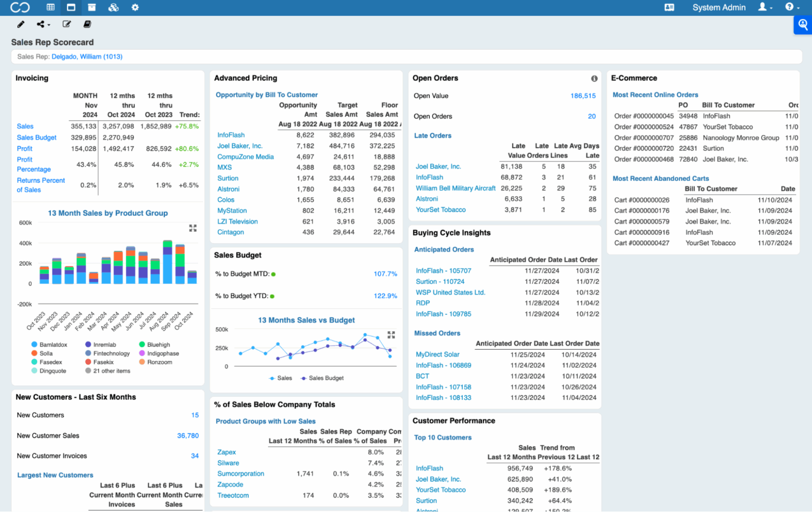
Task: Open the Top 10 Customers link
Action: [x=442, y=438]
